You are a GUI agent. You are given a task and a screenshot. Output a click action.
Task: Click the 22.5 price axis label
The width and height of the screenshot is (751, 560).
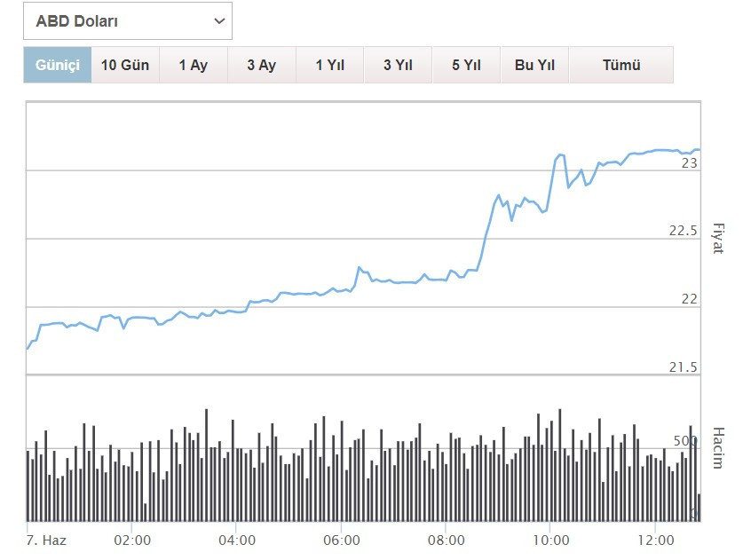coord(684,231)
